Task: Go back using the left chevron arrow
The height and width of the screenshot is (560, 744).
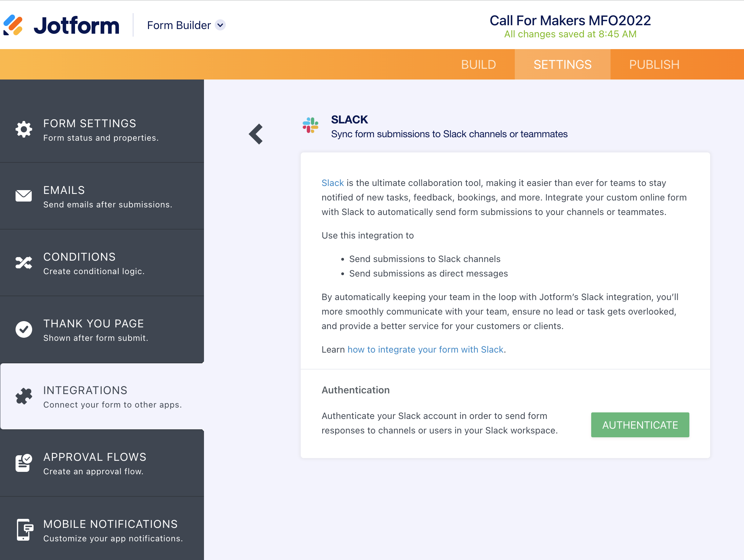Action: pos(256,134)
